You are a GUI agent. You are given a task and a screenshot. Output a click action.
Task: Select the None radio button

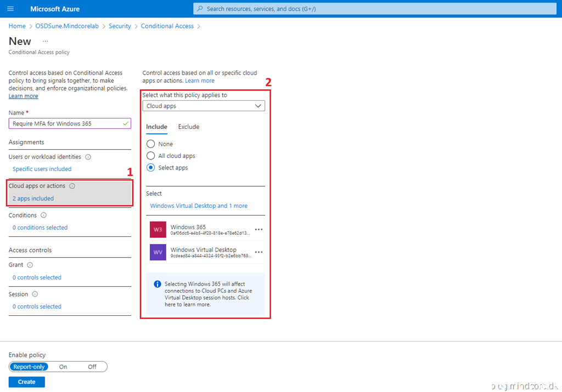point(151,144)
